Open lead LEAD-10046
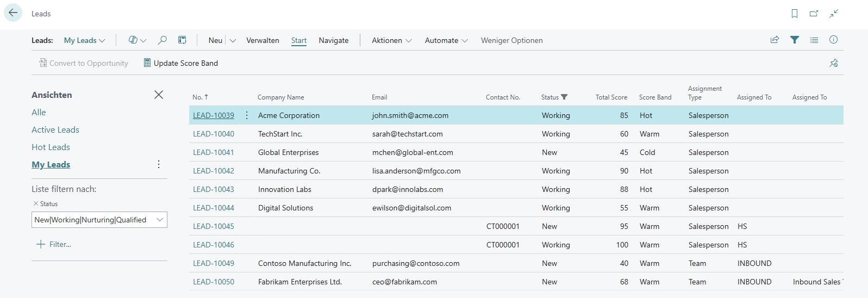The width and height of the screenshot is (868, 298). 214,245
